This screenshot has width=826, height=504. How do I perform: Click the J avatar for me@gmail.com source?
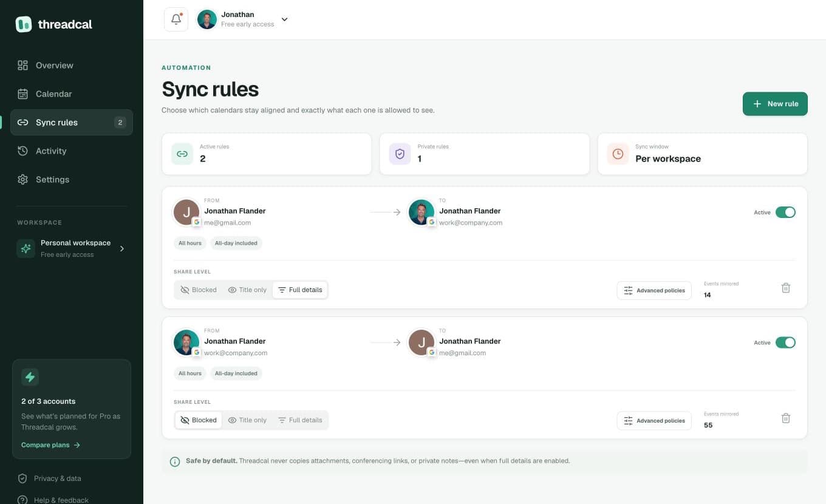point(186,212)
